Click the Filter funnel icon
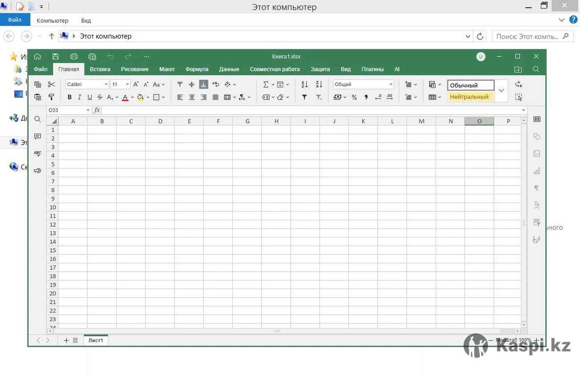This screenshot has height=377, width=588. click(304, 97)
